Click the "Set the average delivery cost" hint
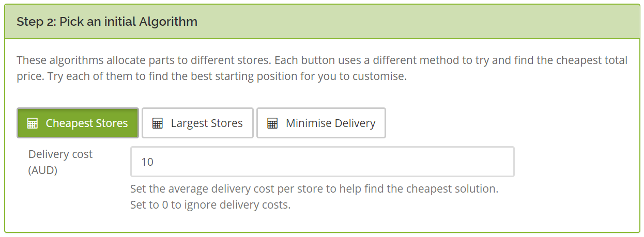This screenshot has height=237, width=644. 314,188
